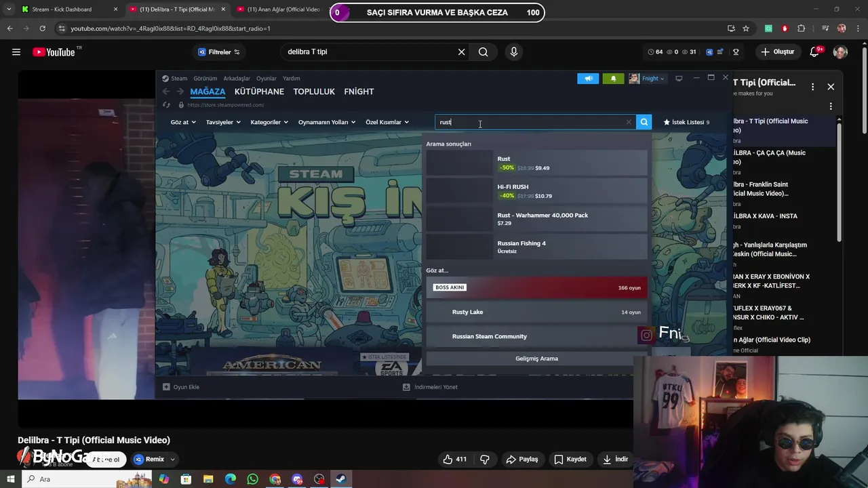Open Fnight account dropdown in Steam
Image resolution: width=868 pixels, height=488 pixels.
(647, 79)
